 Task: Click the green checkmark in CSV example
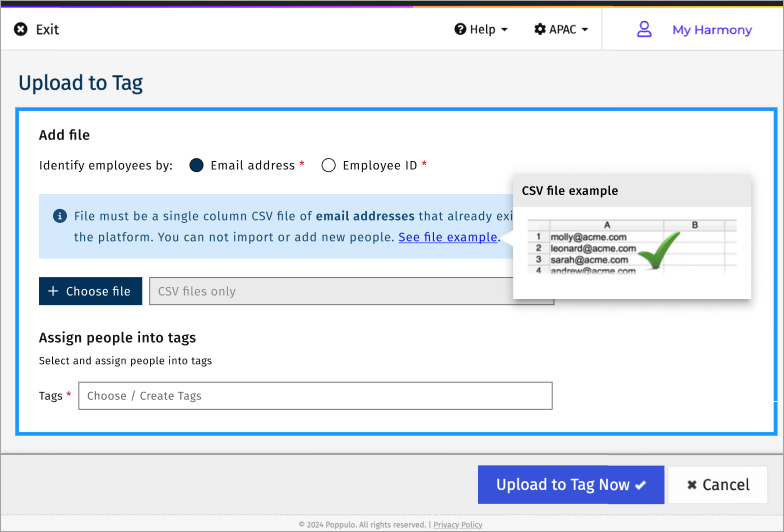coord(658,250)
